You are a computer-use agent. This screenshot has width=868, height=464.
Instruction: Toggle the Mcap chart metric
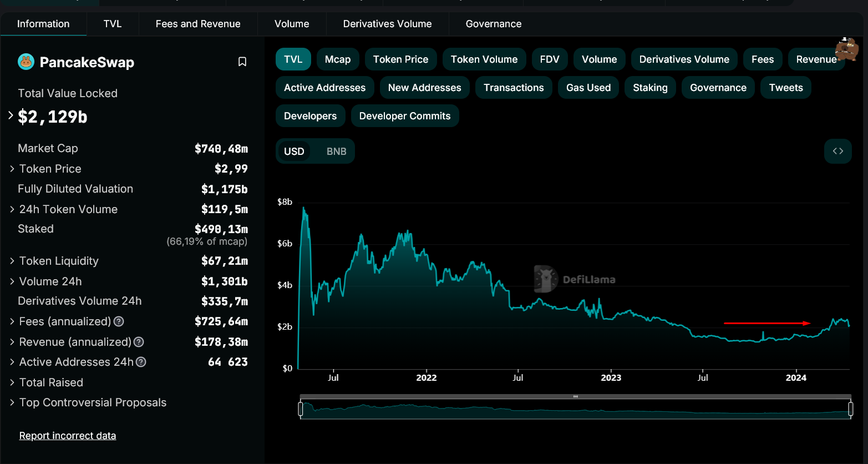tap(338, 59)
